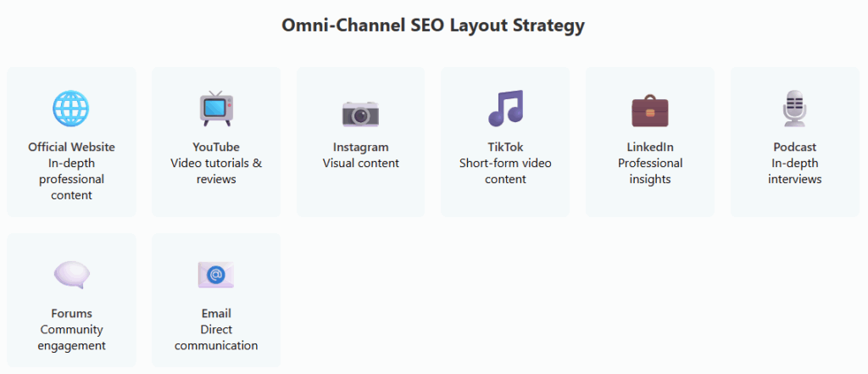Click the studio microphone Podcast icon
Screen dimensions: 868x374
(x=794, y=109)
